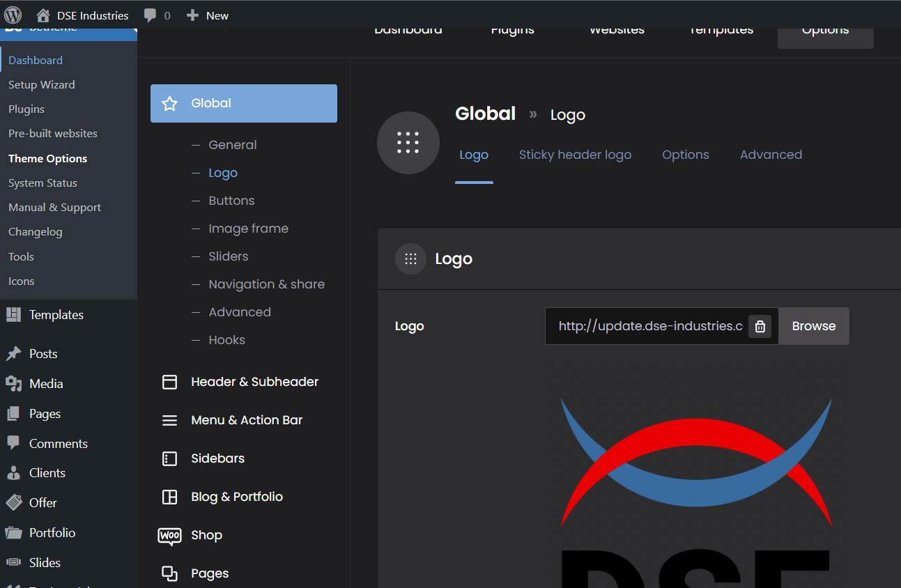Switch to the Sticky header logo tab
The image size is (901, 588).
575,155
